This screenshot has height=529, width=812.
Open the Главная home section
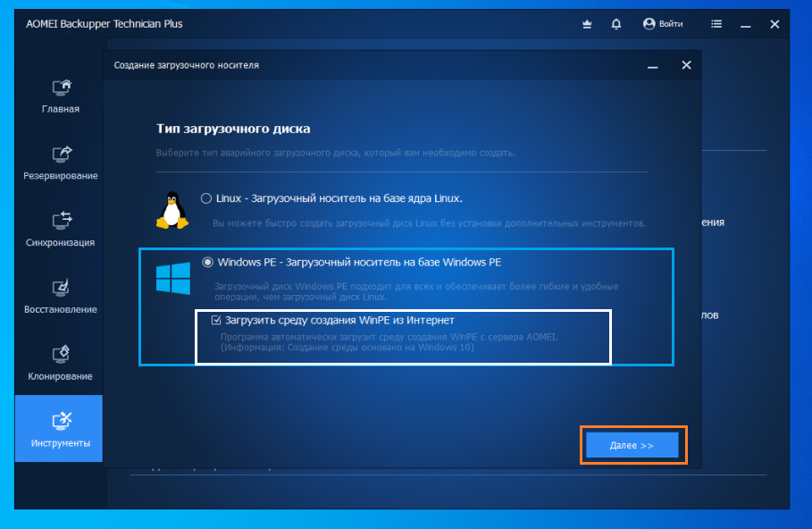pyautogui.click(x=61, y=97)
